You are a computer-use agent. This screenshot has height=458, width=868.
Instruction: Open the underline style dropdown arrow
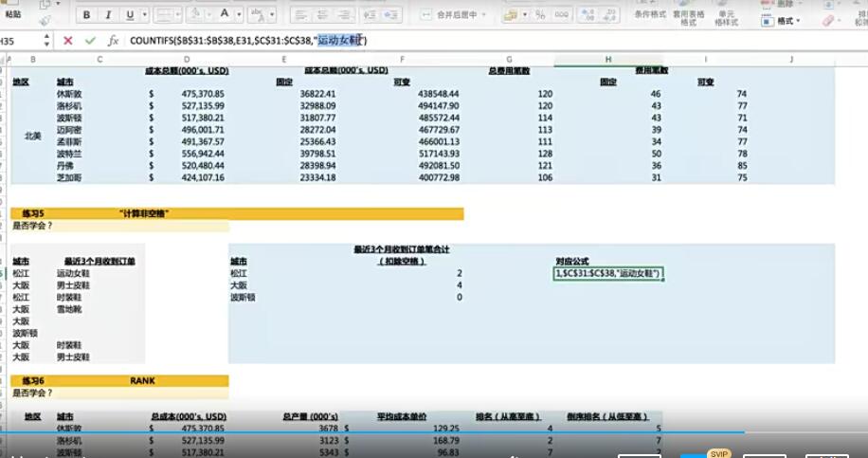141,15
